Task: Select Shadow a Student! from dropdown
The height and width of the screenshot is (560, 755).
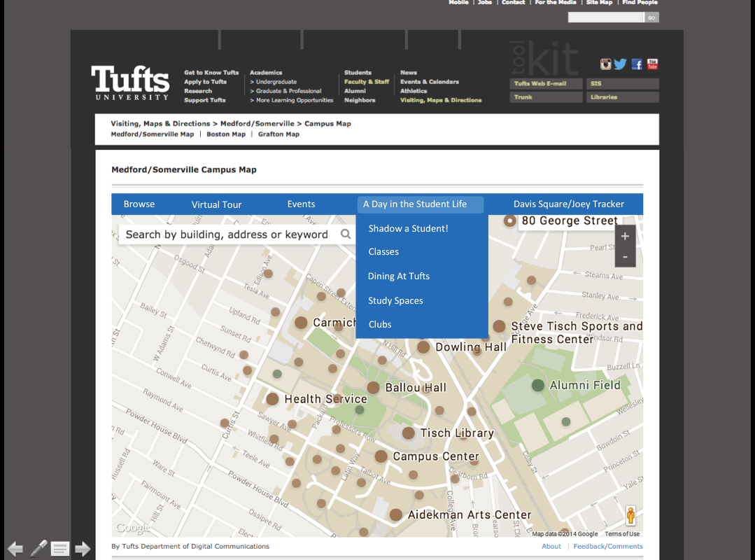Action: (408, 229)
